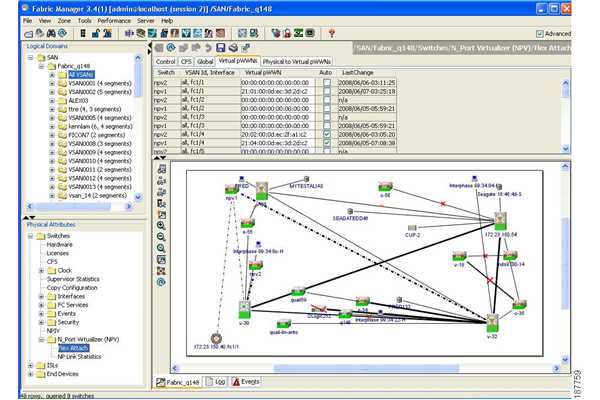Viewport: 600px width, 400px height.
Task: Click the Logical Domains tree scroll up arrow
Action: (138, 57)
